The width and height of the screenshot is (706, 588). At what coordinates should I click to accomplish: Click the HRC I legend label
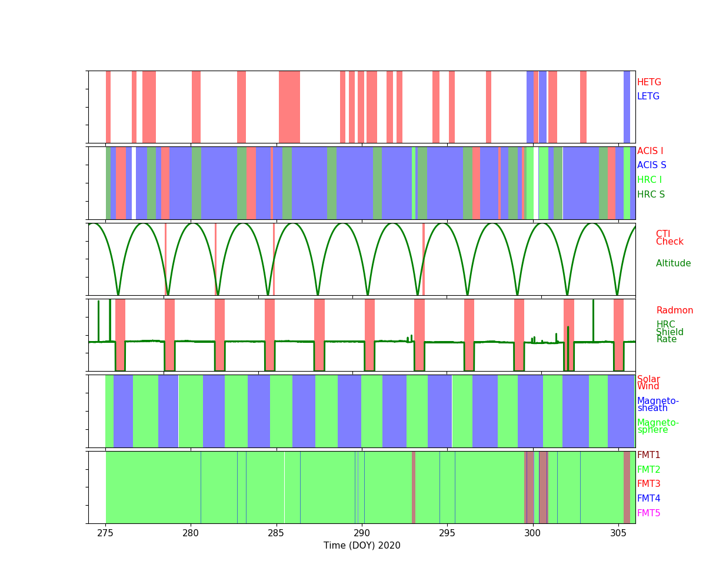click(649, 180)
